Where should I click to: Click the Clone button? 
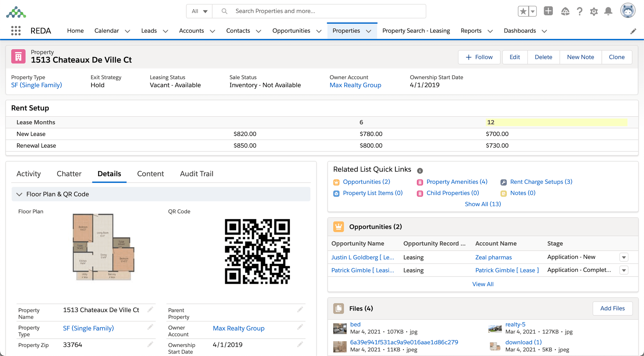pyautogui.click(x=617, y=57)
